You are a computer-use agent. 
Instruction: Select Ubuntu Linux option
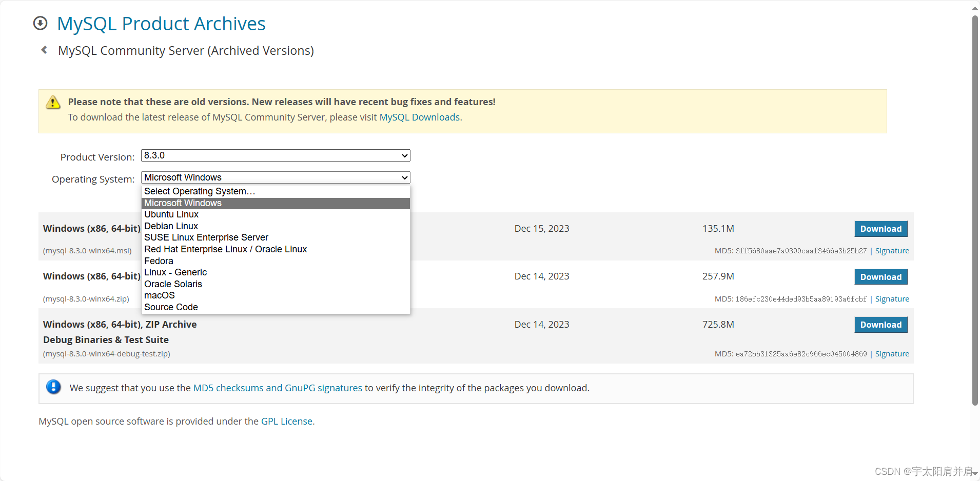point(276,214)
